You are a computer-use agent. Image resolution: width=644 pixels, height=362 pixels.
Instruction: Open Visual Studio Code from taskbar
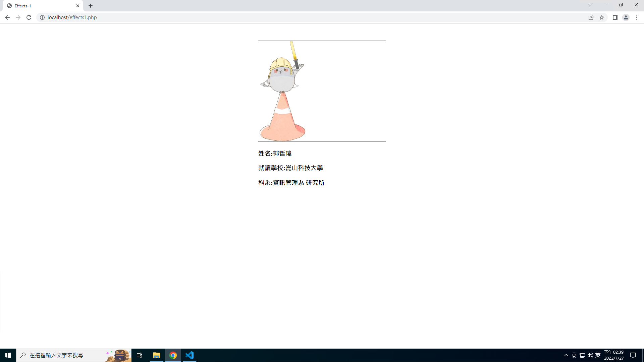pos(190,355)
